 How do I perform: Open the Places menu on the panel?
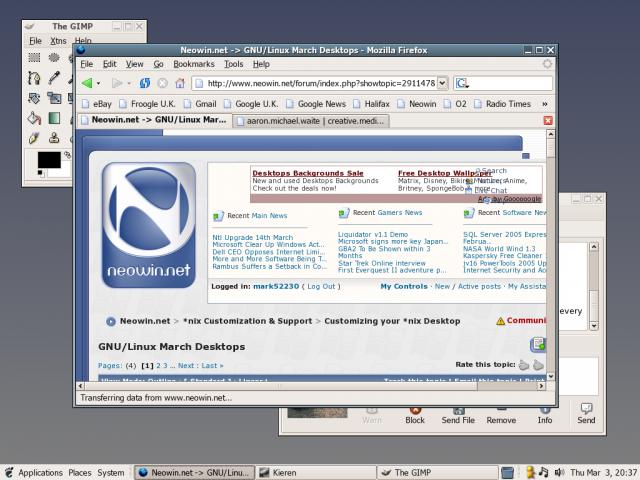pos(80,473)
